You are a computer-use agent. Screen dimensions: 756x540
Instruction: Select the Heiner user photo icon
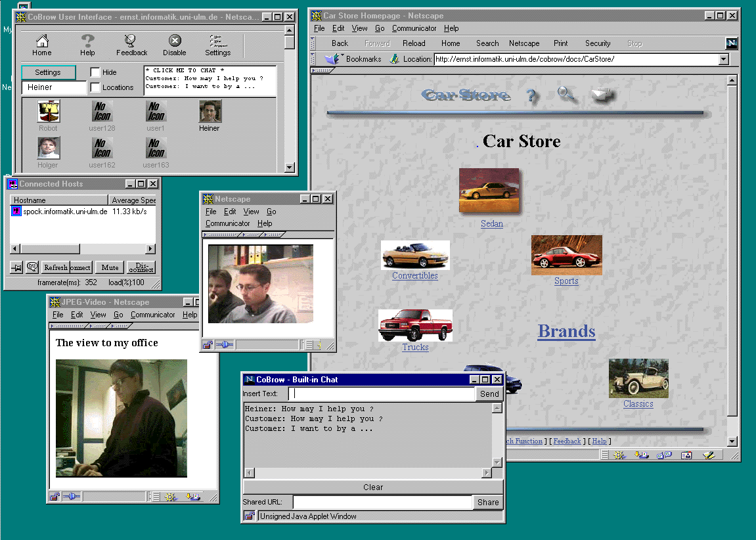pyautogui.click(x=210, y=112)
